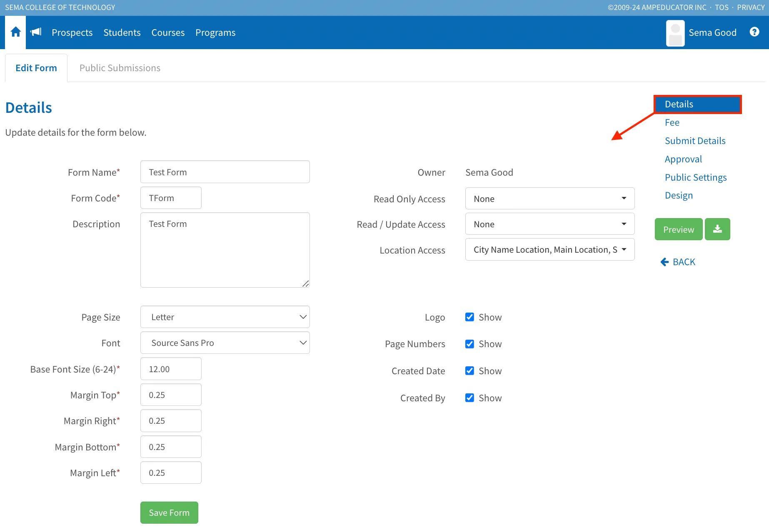
Task: Go to the home icon
Action: 15,32
